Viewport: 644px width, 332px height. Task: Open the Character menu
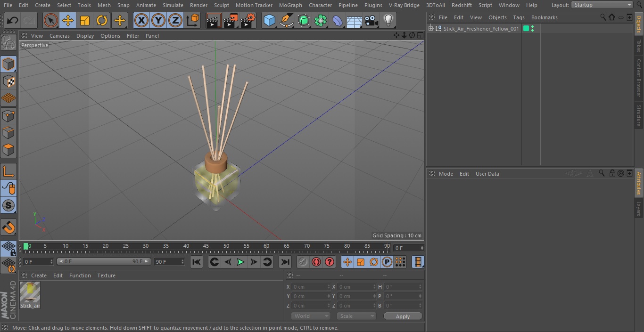click(x=320, y=5)
